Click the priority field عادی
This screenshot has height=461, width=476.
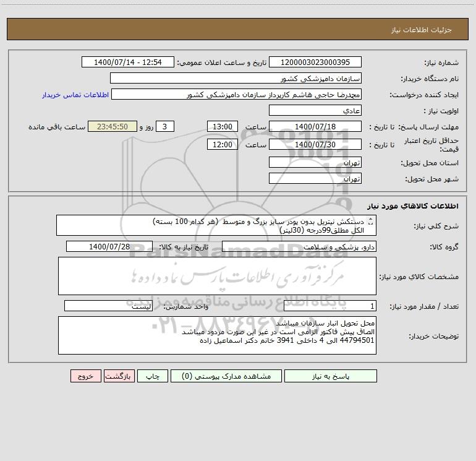click(x=315, y=110)
